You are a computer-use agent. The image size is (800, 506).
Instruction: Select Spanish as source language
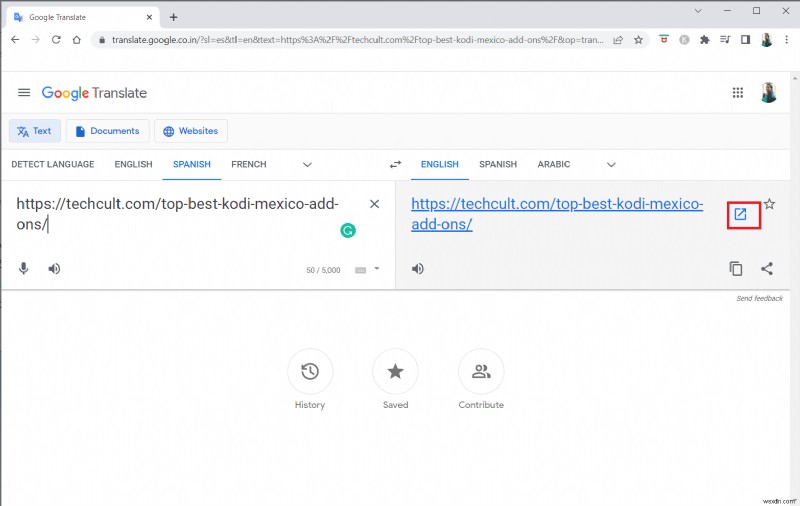coord(192,164)
